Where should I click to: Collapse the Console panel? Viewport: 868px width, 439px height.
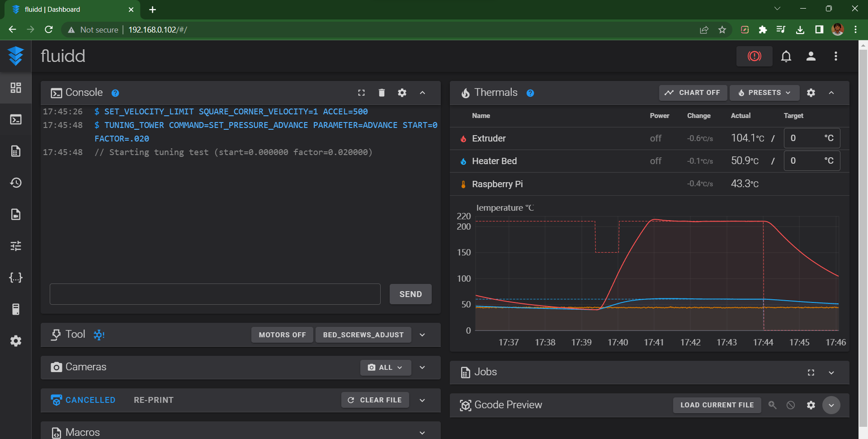422,93
